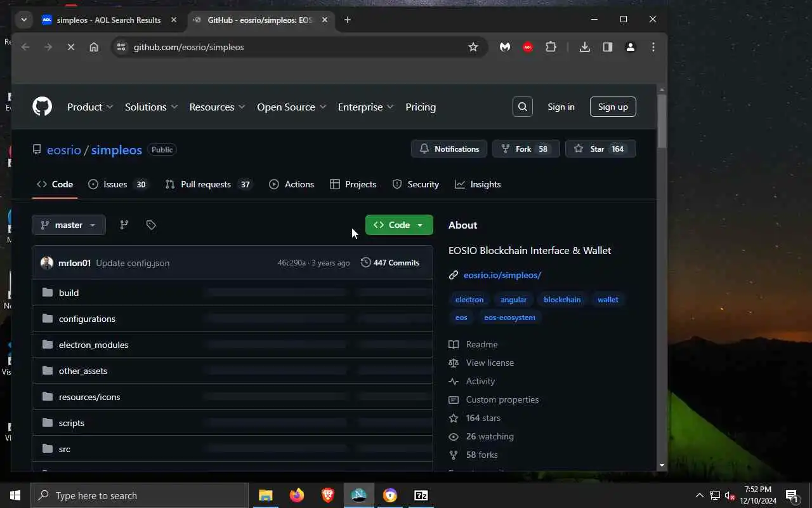Viewport: 812px width, 508px height.
Task: Launch Brave browser from taskbar
Action: (x=328, y=495)
